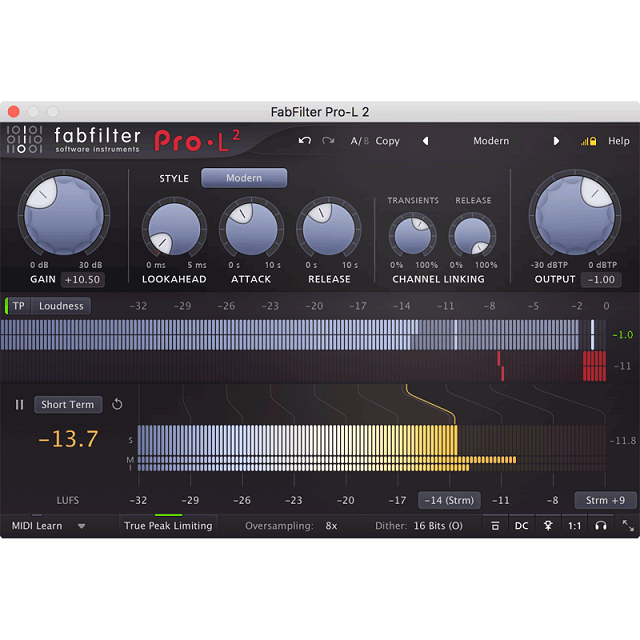The height and width of the screenshot is (640, 640).
Task: Toggle Audition Limiting headphones icon
Action: click(600, 526)
